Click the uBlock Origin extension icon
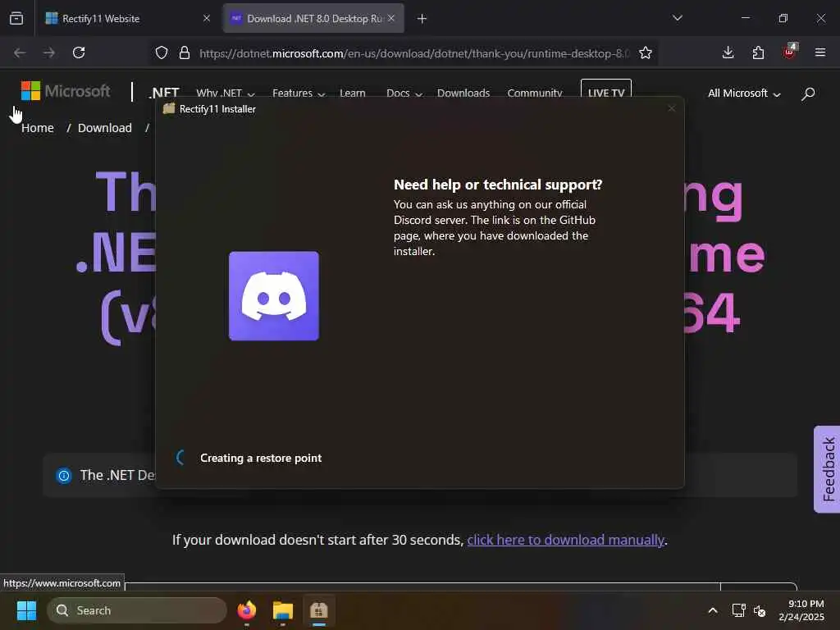Viewport: 840px width, 630px height. point(790,52)
